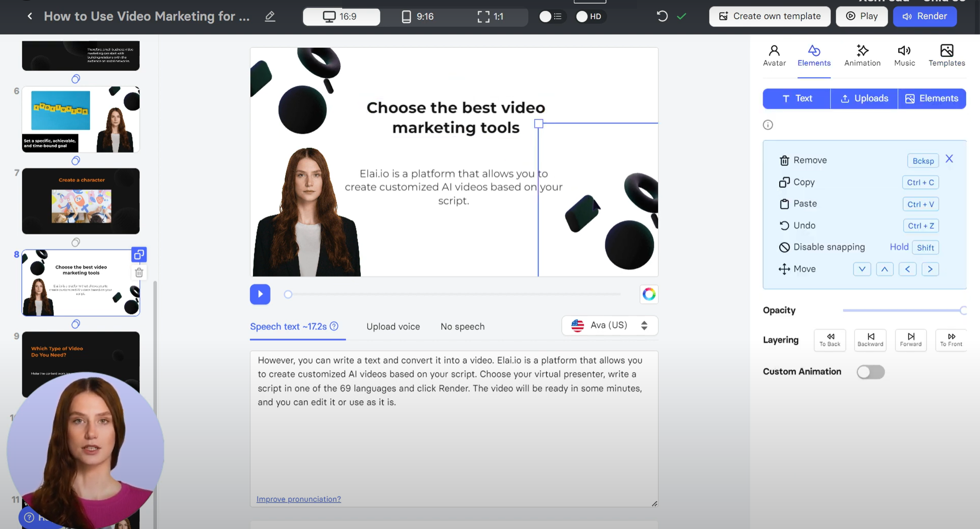Image resolution: width=980 pixels, height=529 pixels.
Task: Switch to the Speech text tab
Action: click(288, 326)
